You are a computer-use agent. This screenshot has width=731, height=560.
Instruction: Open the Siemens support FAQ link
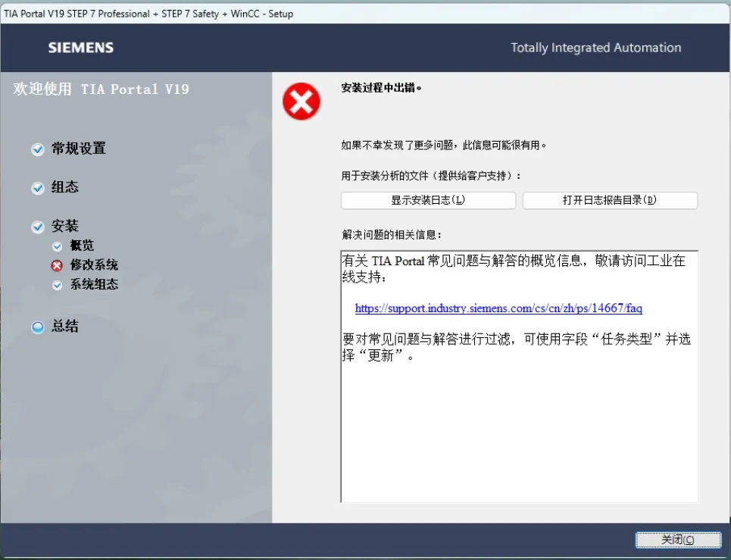tap(498, 308)
